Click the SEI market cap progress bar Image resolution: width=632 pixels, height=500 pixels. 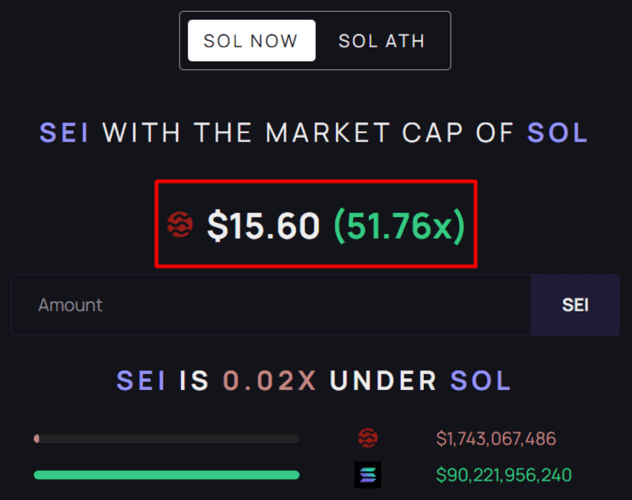[166, 438]
